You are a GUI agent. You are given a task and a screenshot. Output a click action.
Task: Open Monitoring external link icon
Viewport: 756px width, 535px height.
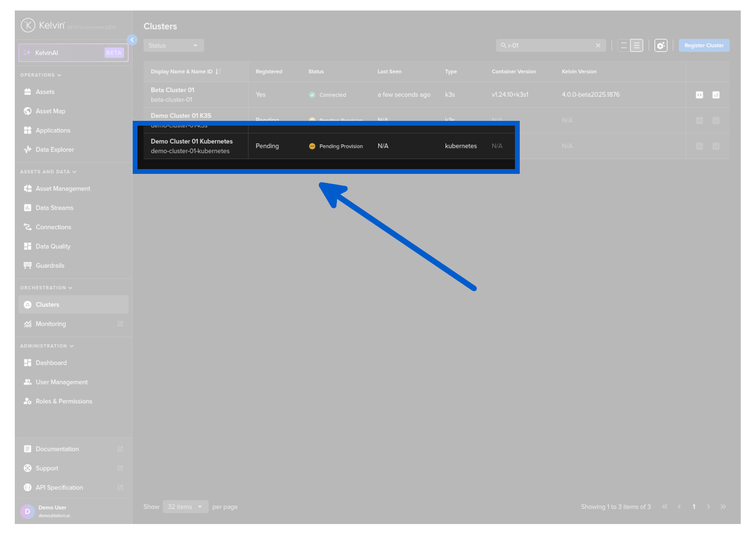(x=120, y=324)
